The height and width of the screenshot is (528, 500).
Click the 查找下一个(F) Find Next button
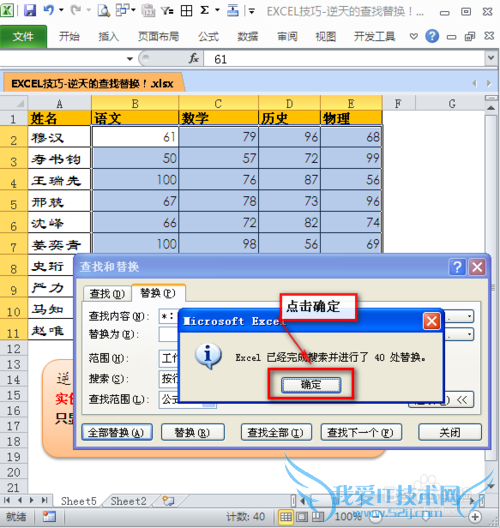point(361,432)
